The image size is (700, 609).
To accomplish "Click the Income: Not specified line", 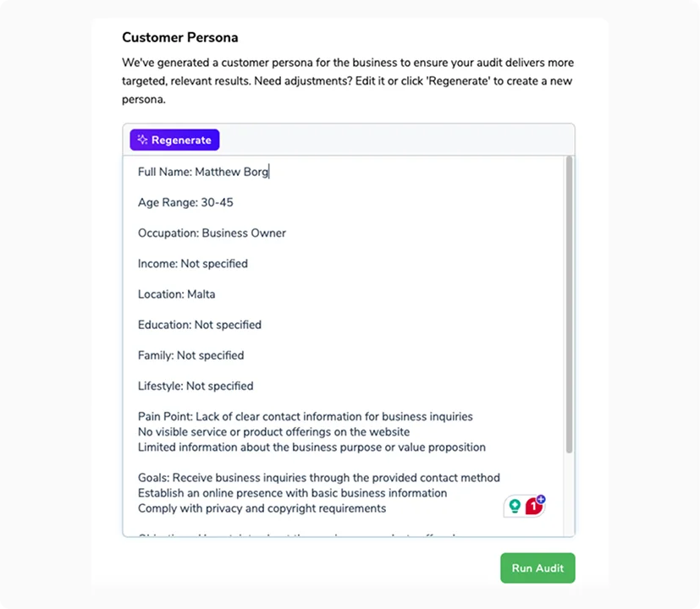I will (193, 263).
